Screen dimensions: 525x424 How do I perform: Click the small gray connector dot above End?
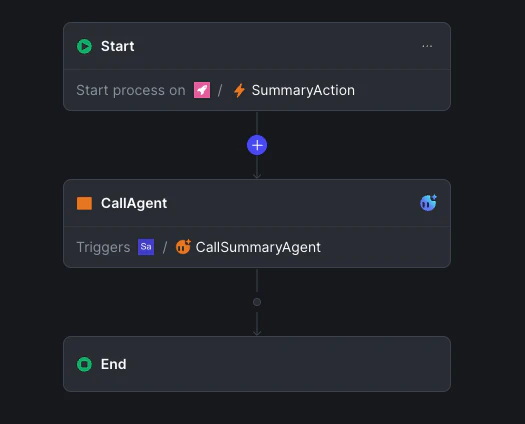point(257,302)
